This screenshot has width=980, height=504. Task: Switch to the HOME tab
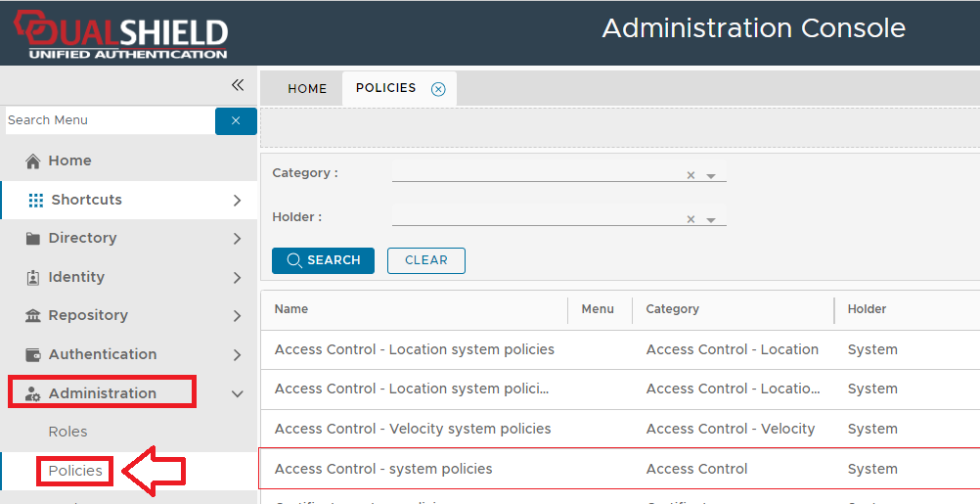click(307, 89)
